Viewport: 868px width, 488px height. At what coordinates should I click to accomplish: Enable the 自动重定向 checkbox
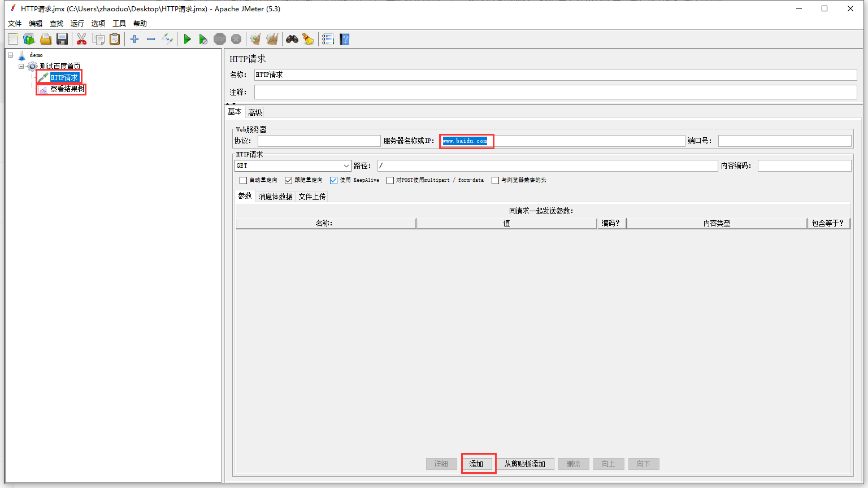point(244,180)
